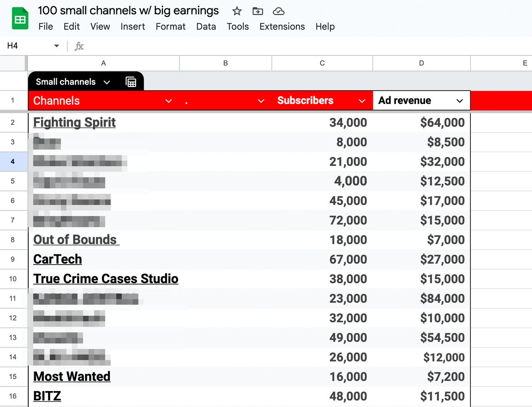Select the $10,000 ad revenue cell
Image resolution: width=532 pixels, height=407 pixels.
coord(422,318)
